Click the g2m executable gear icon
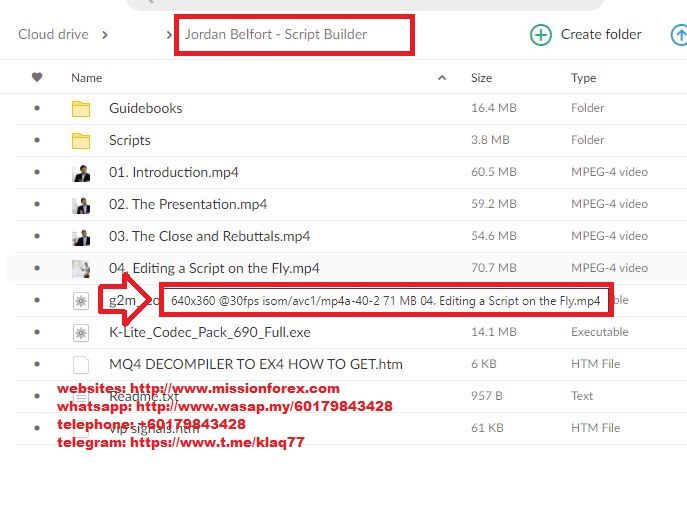 pos(81,301)
